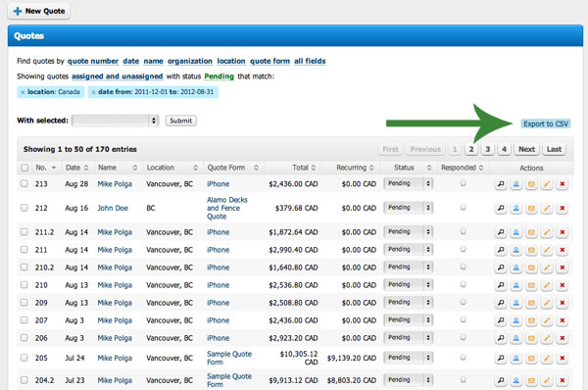Remove the location: Canada filter tag
This screenshot has height=390, width=588.
pyautogui.click(x=23, y=92)
